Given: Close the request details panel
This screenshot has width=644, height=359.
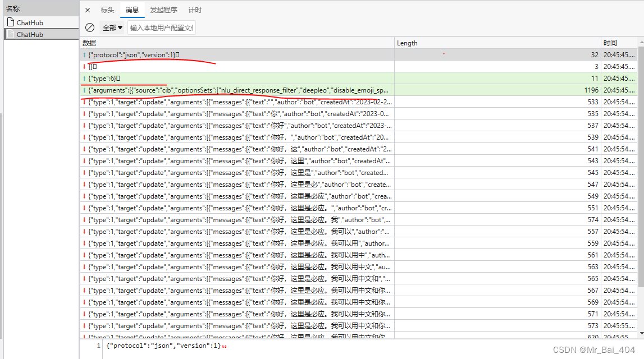Looking at the screenshot, I should point(88,10).
